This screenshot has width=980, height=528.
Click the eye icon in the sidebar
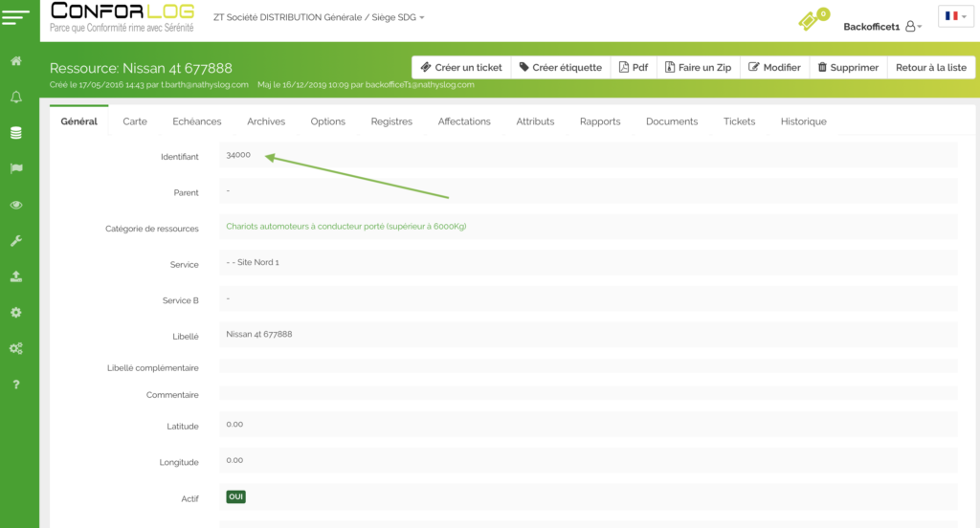(x=16, y=205)
